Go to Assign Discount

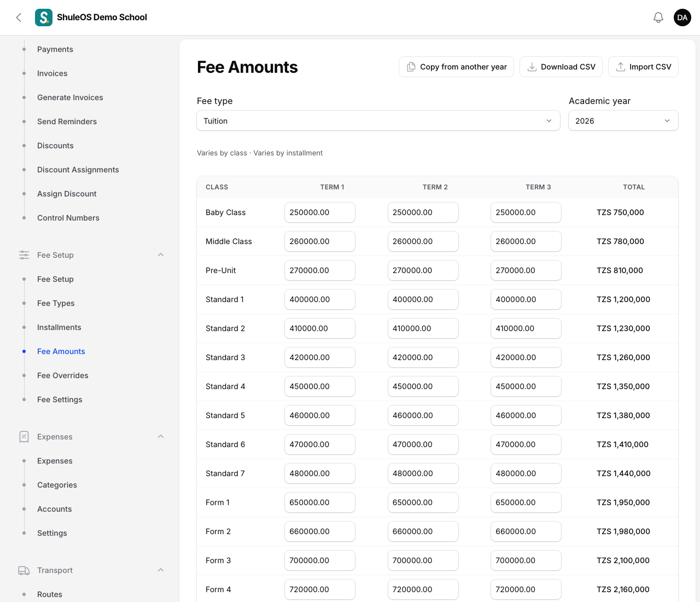click(x=67, y=194)
